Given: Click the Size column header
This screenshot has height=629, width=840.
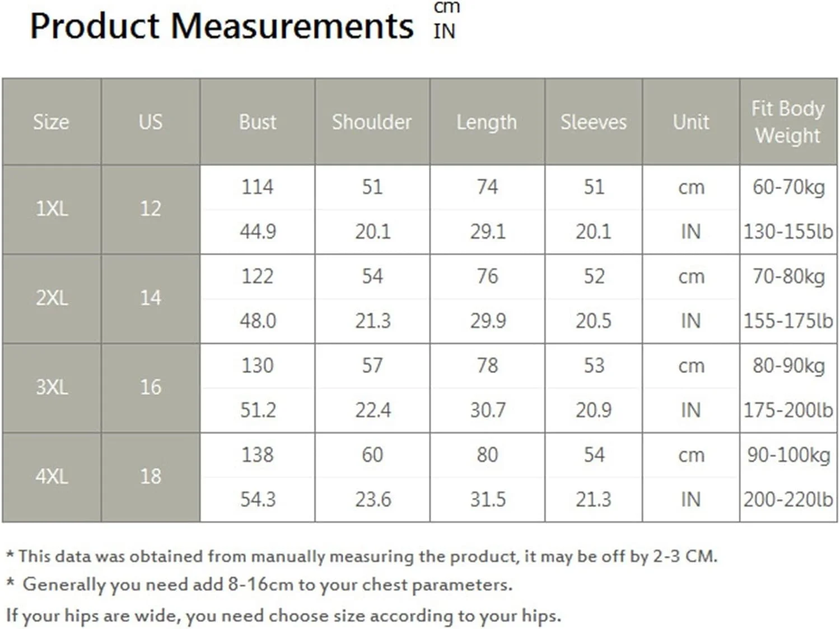Looking at the screenshot, I should (51, 122).
